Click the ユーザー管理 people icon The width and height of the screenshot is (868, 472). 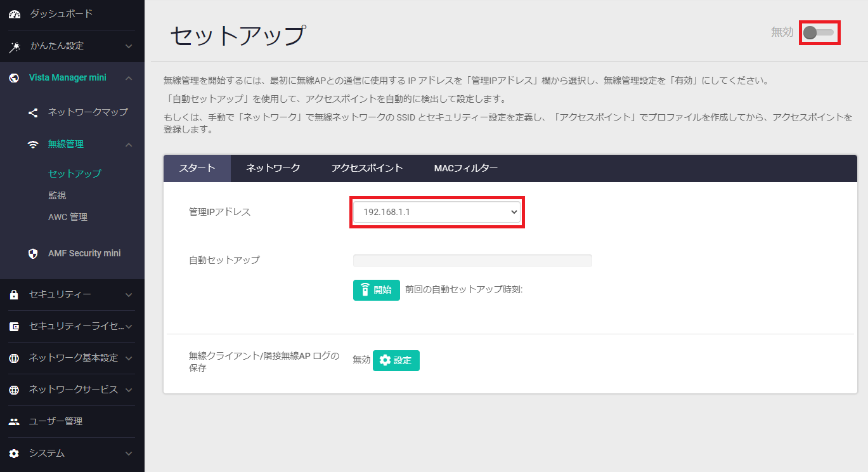[14, 422]
